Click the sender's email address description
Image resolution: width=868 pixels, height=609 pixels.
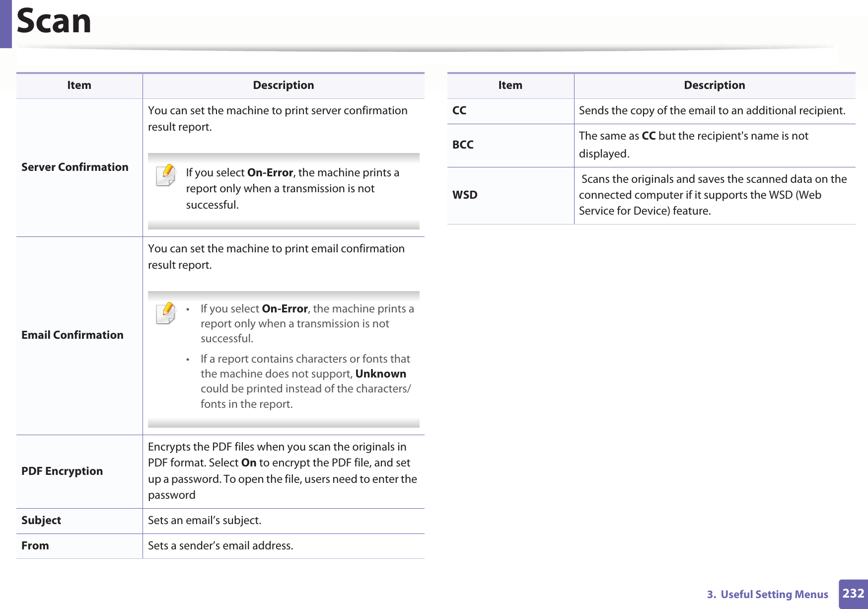(220, 546)
